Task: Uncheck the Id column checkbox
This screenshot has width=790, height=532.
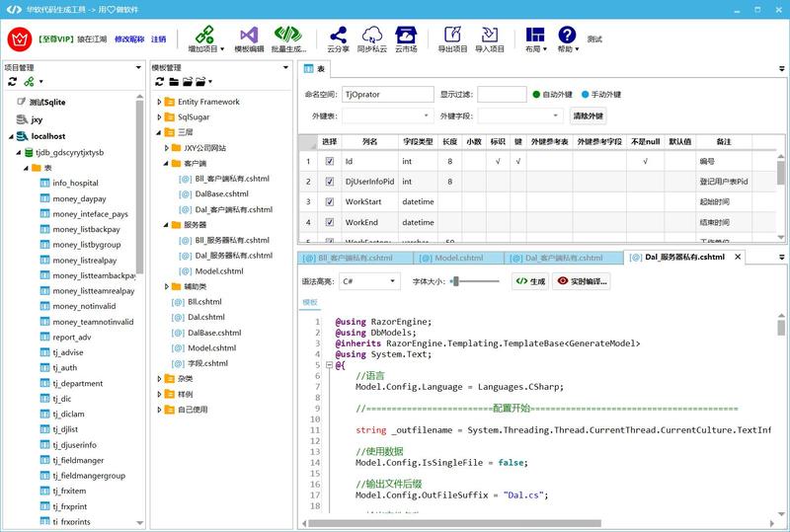Action: [330, 161]
